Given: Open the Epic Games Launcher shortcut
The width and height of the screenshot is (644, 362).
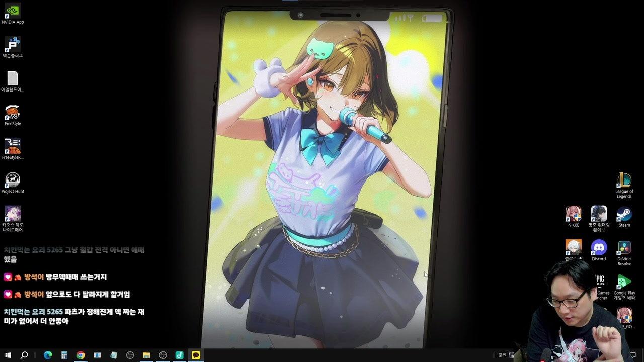Looking at the screenshot, I should pos(600,287).
